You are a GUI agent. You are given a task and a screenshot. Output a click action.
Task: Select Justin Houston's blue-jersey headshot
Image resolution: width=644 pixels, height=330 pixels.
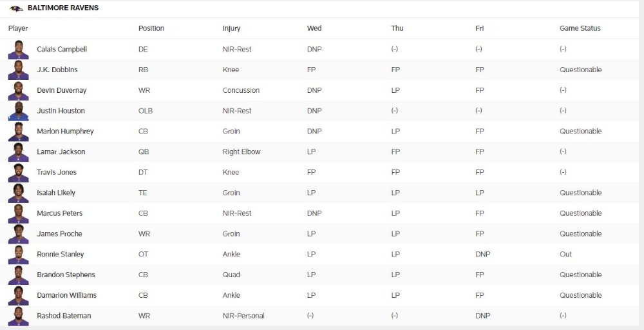(19, 112)
